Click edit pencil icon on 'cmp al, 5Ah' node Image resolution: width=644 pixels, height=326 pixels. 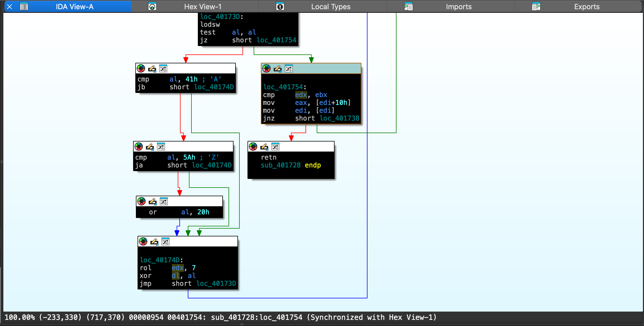150,147
